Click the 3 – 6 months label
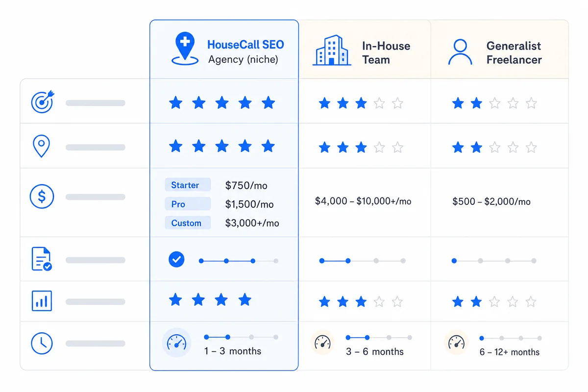Viewport: 588px width, 392px height. click(375, 352)
